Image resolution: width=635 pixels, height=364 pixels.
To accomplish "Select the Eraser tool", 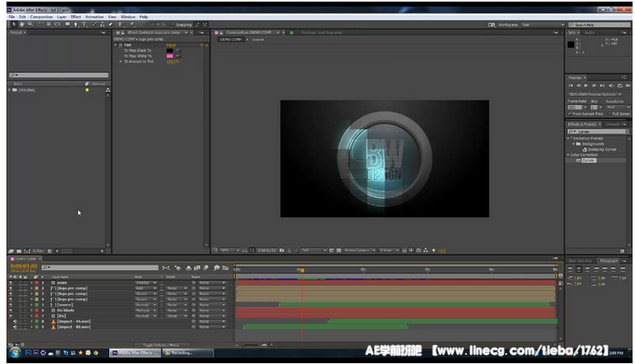I will (110, 25).
